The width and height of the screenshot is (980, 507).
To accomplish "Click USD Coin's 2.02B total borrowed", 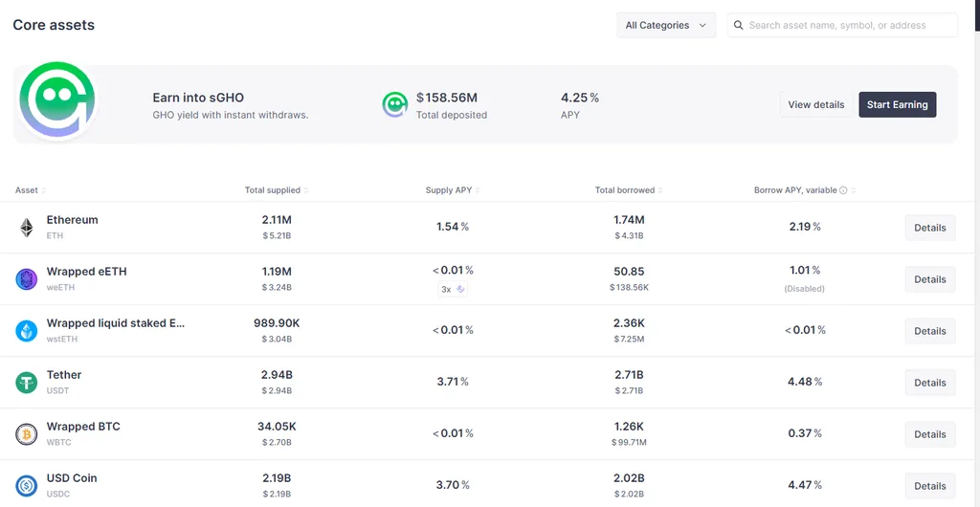I will pyautogui.click(x=629, y=478).
